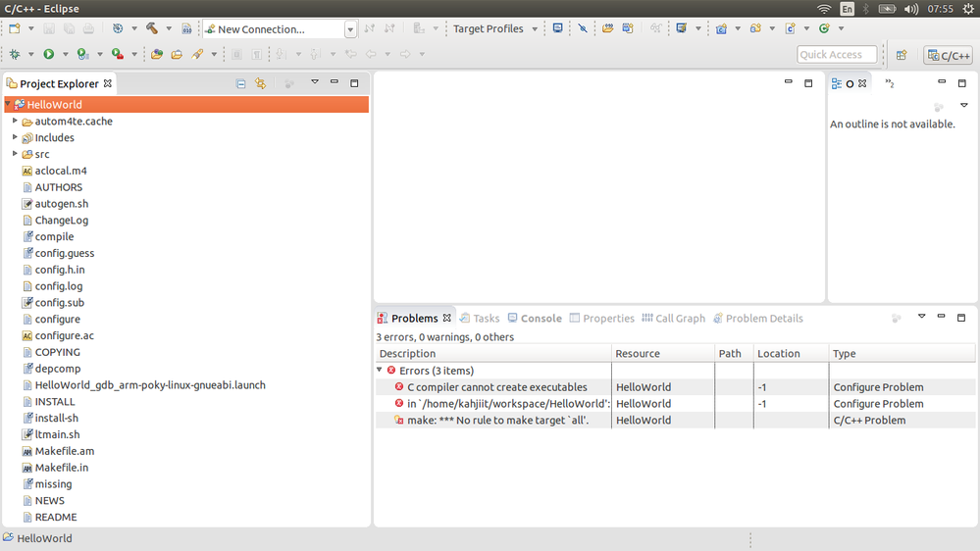Click the disconnect plug icon
The width and height of the screenshot is (980, 551).
583,28
